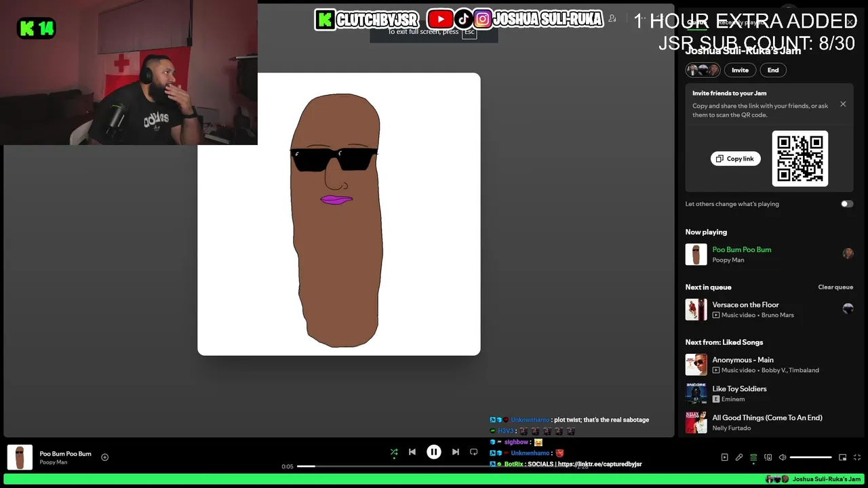Screen dimensions: 868x488
Task: Click the Now playing track's album thumbnail
Action: click(696, 254)
